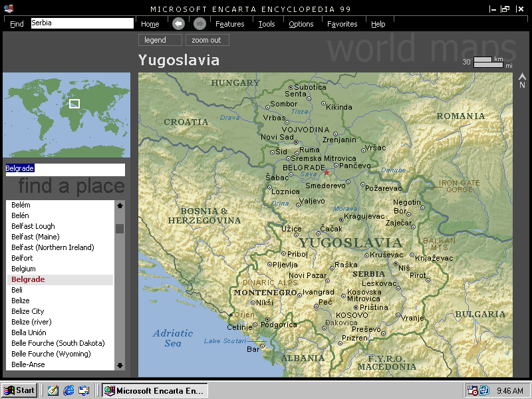
Task: Click the IRON GATE GORGE label
Action: point(460,186)
